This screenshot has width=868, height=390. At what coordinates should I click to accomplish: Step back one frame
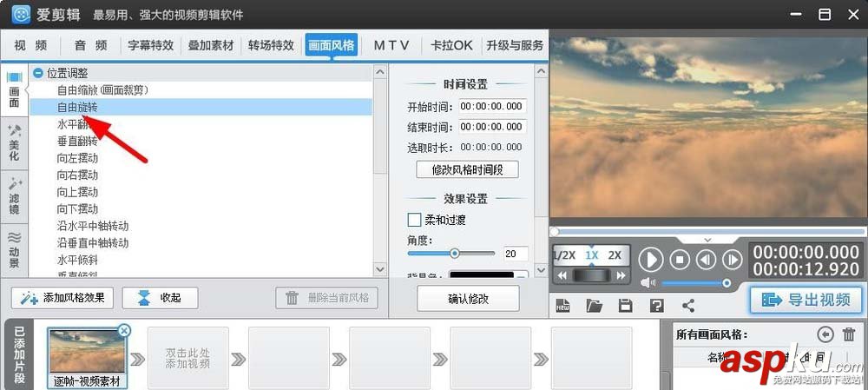coord(707,259)
